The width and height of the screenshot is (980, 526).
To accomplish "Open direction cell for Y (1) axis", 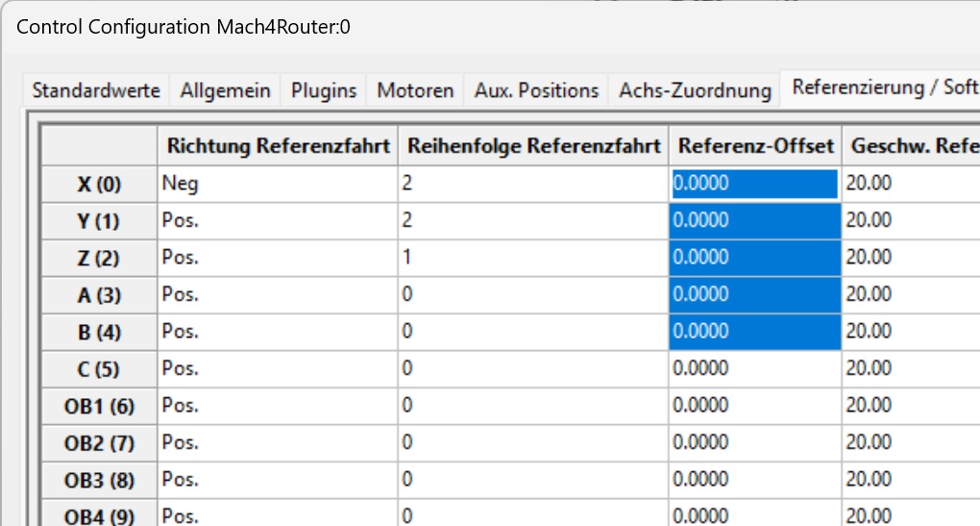I will coord(278,220).
